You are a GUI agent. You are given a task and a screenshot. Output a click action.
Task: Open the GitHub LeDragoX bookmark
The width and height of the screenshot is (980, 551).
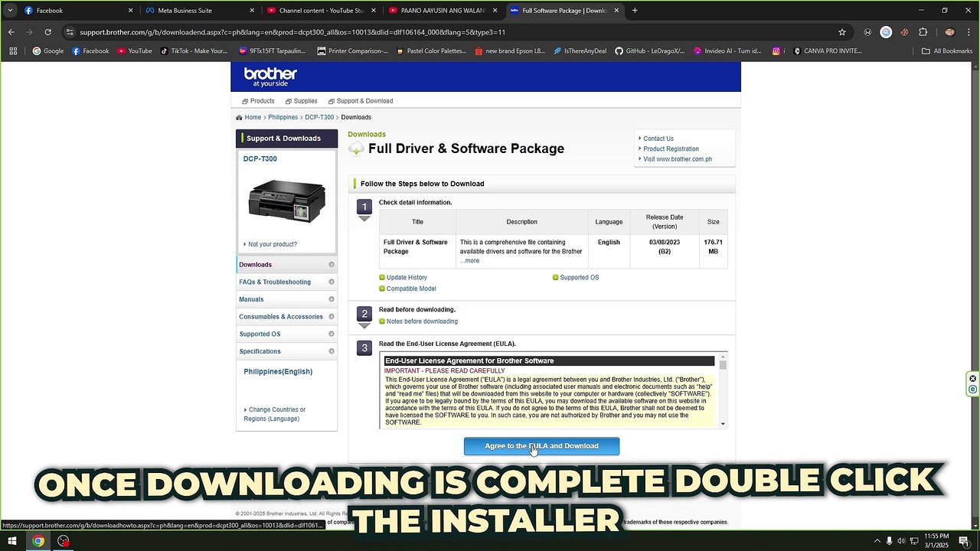650,51
